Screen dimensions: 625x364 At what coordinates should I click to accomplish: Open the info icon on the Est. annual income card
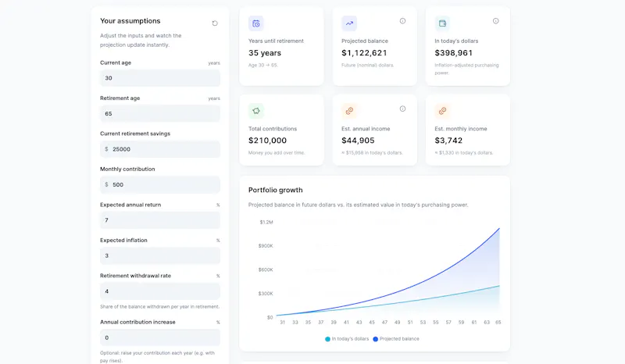402,109
